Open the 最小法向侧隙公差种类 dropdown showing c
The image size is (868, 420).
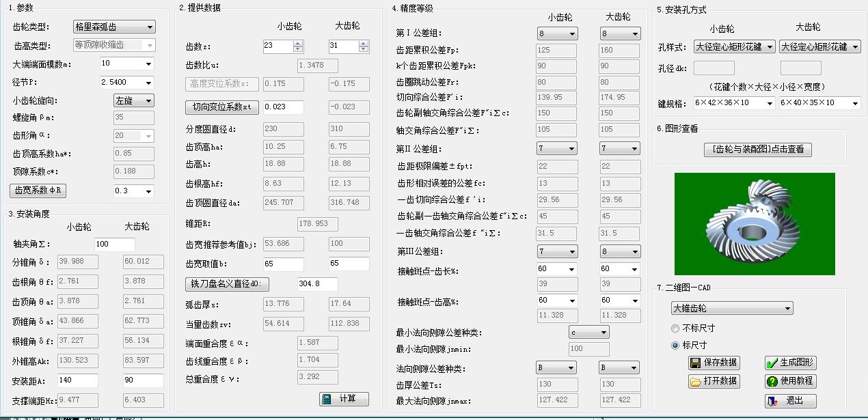point(588,333)
